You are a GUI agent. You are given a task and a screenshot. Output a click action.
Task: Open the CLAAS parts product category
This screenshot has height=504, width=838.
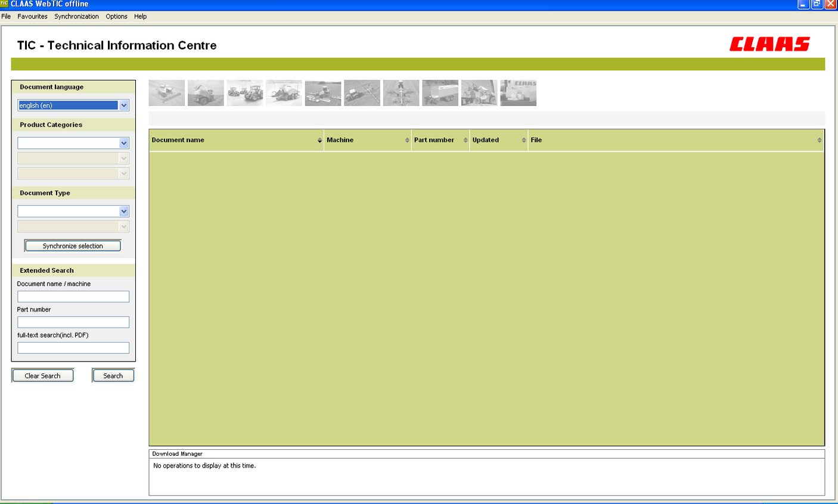tap(518, 92)
